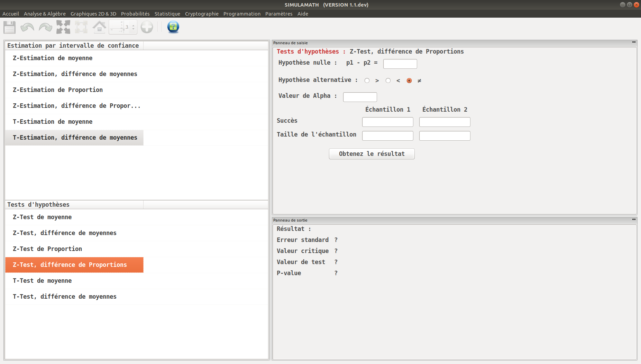Click the undo arrow icon
The width and height of the screenshot is (641, 364).
27,27
